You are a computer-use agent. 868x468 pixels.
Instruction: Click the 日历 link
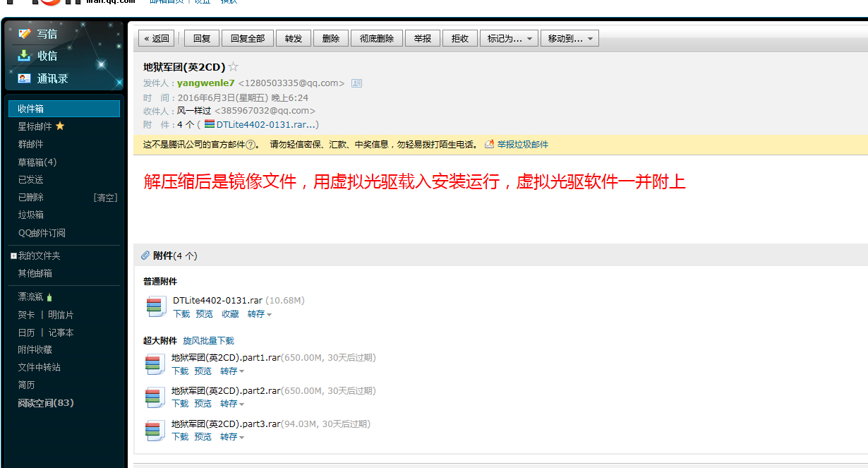[x=26, y=332]
